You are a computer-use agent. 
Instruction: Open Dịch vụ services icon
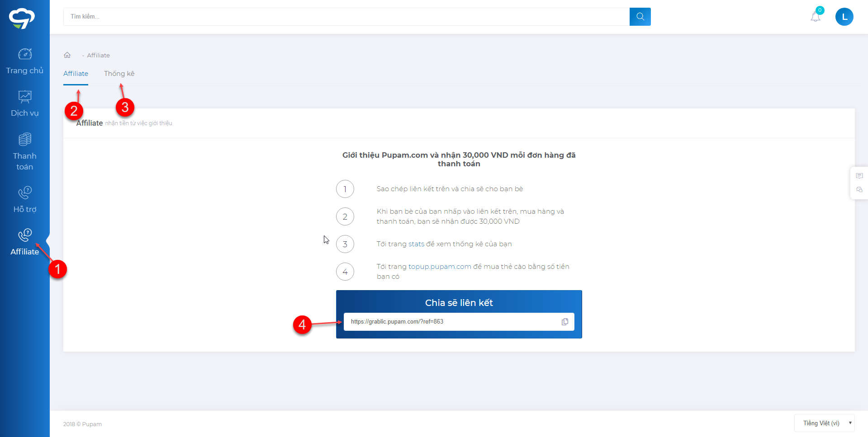coord(25,97)
